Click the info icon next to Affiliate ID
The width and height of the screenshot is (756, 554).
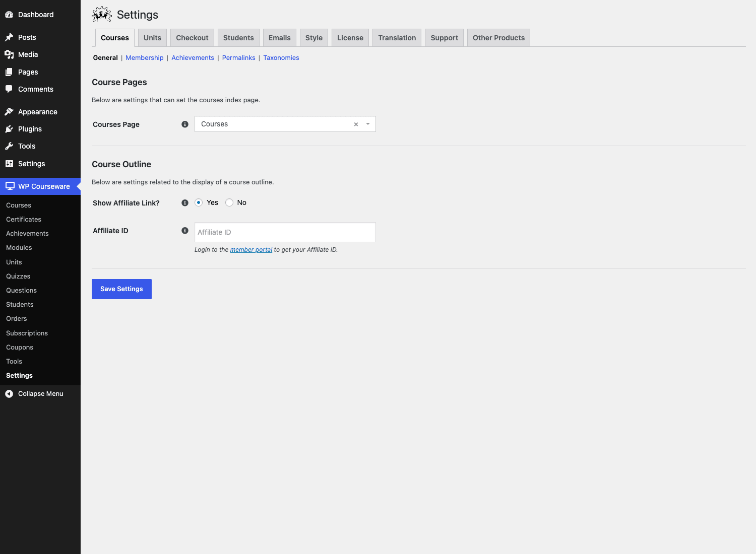(x=185, y=231)
